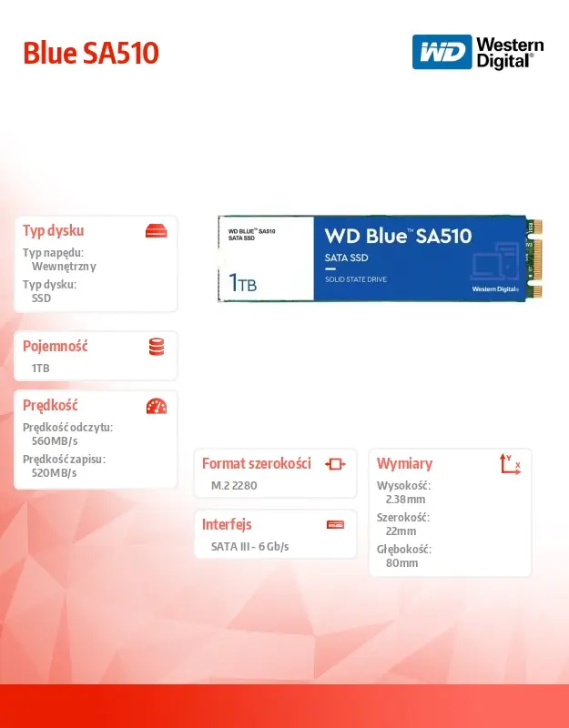This screenshot has height=728, width=569.
Task: Click the 560MB/s read speed value
Action: [x=55, y=441]
